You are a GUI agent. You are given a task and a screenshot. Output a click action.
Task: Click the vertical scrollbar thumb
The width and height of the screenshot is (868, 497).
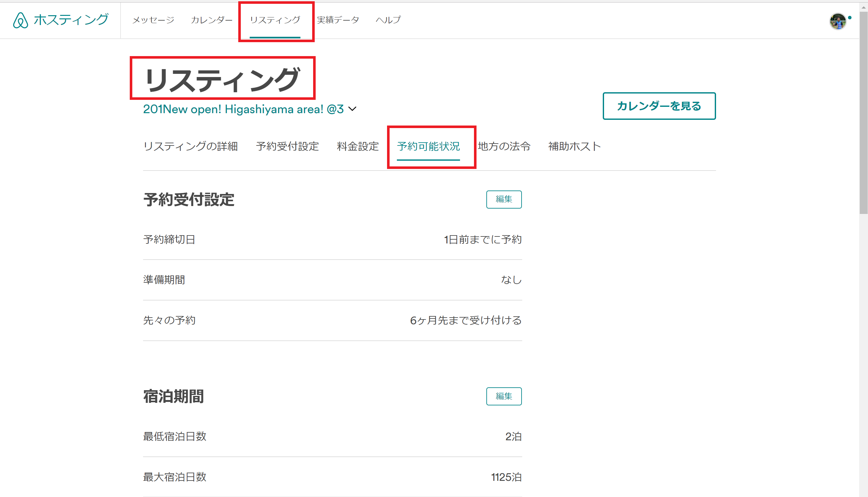[x=864, y=113]
